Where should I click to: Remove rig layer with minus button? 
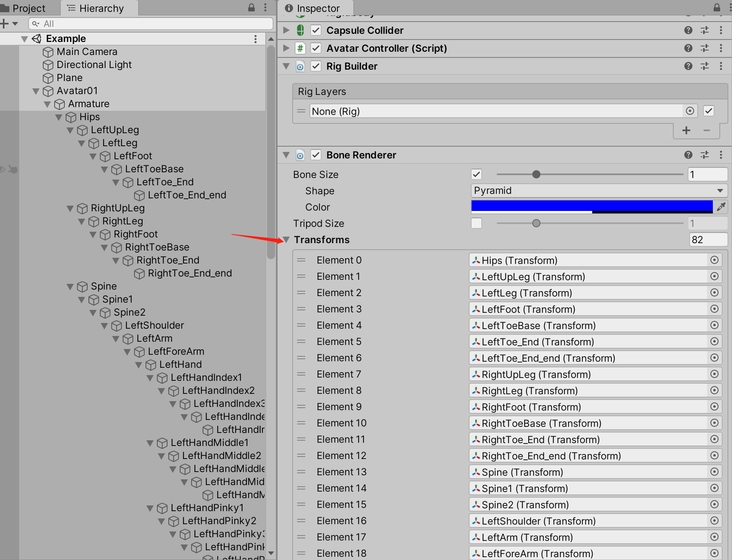707,130
